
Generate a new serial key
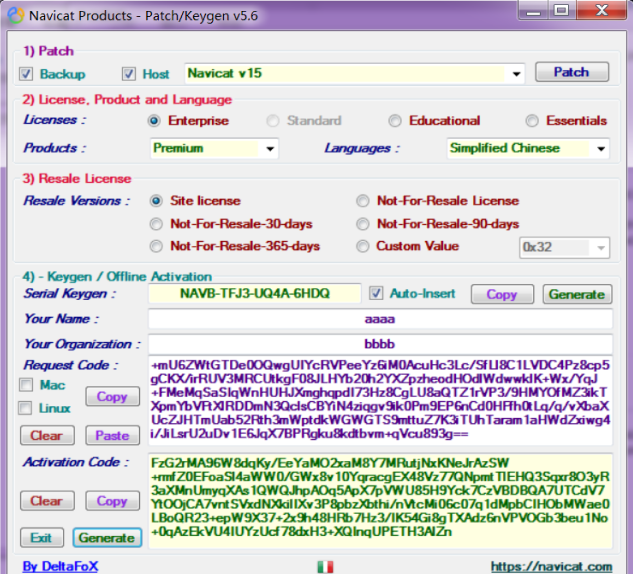577,294
